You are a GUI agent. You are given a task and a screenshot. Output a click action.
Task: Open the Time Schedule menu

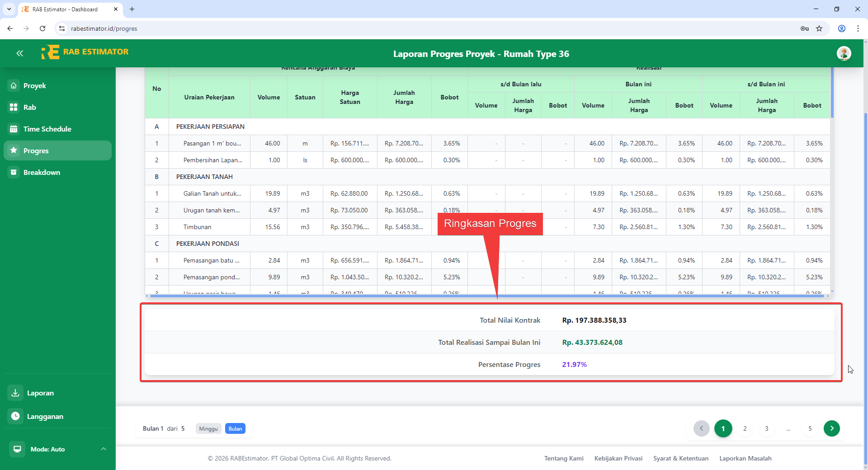click(x=47, y=129)
